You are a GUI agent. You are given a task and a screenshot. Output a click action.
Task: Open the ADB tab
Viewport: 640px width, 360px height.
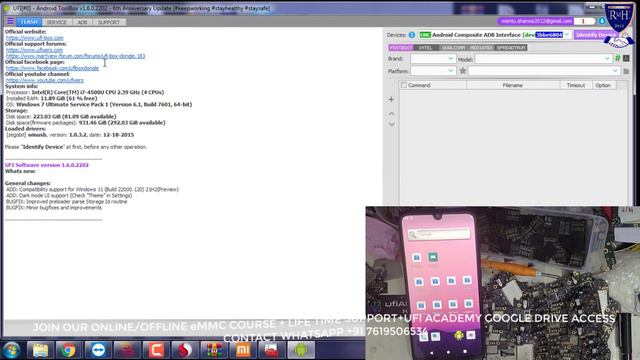point(82,22)
